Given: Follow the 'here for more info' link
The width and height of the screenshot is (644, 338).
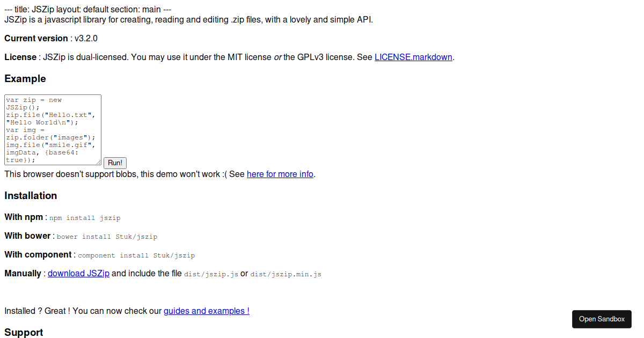Looking at the screenshot, I should (280, 174).
